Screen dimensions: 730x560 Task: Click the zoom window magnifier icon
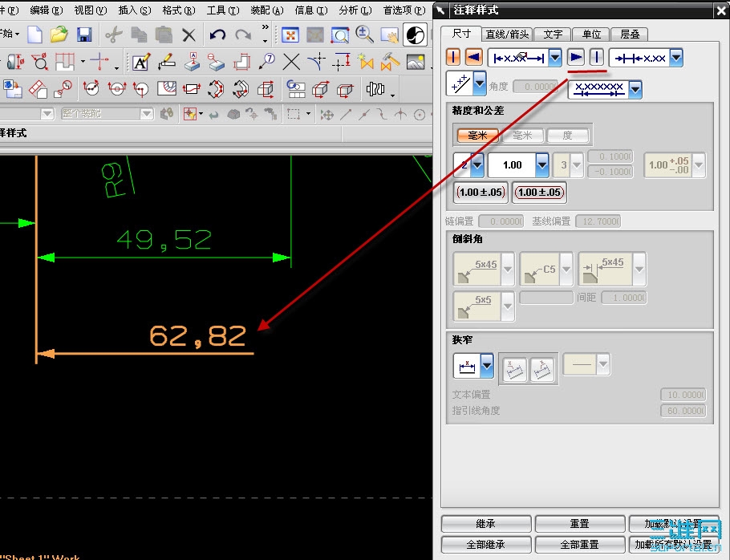click(340, 35)
